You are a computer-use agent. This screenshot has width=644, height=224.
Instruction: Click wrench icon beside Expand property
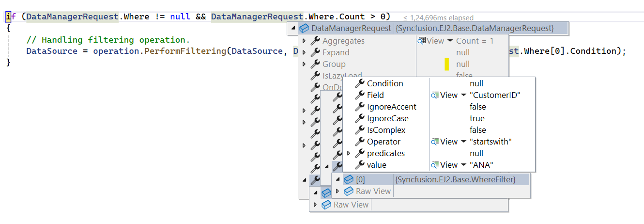pos(315,52)
